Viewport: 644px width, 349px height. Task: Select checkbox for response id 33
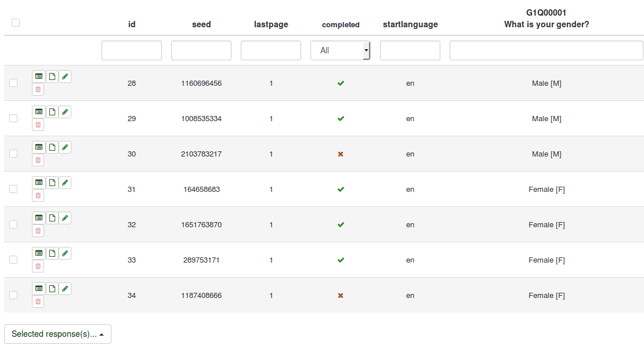pos(13,260)
